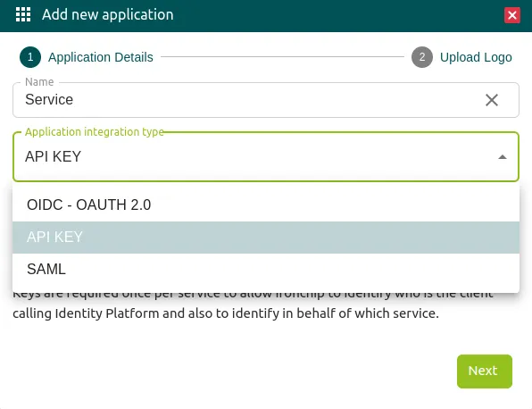Click text 'calling Identity Platform and also'
The width and height of the screenshot is (532, 409).
click(113, 313)
